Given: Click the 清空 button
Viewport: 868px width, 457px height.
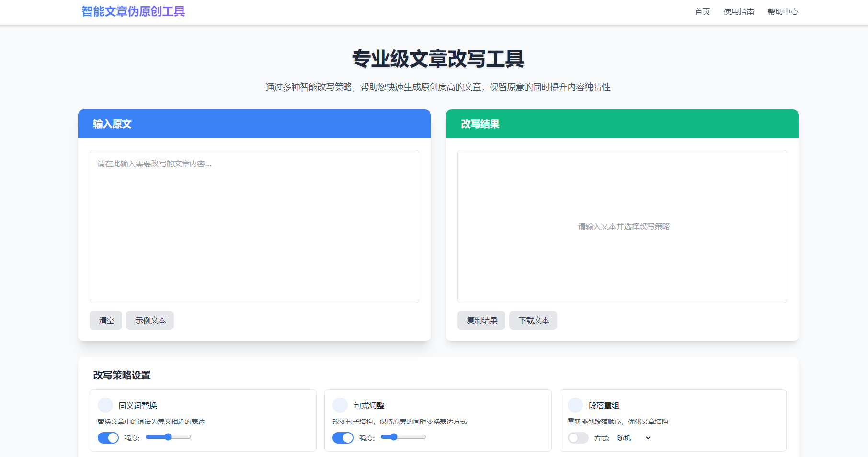Looking at the screenshot, I should pos(106,320).
